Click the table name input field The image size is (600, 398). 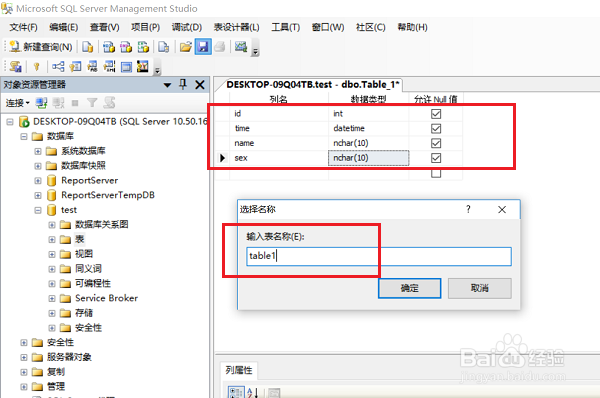(379, 256)
